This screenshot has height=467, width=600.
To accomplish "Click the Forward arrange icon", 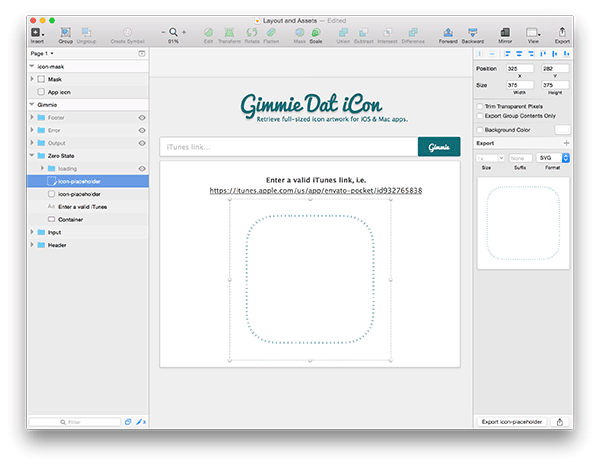I will coord(448,33).
